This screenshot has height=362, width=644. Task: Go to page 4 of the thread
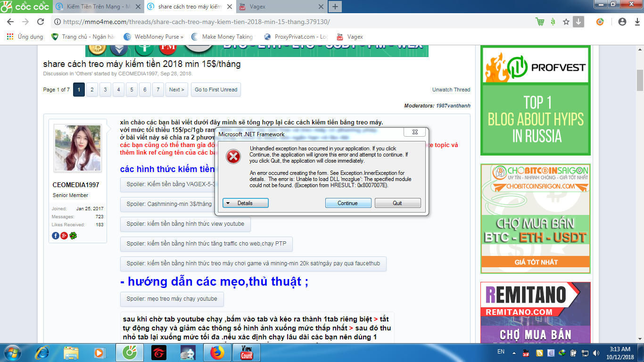coord(118,90)
